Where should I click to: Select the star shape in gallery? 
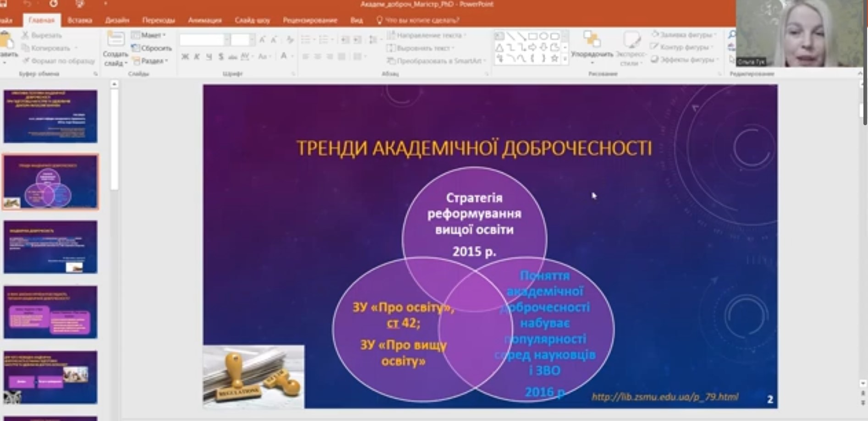pyautogui.click(x=554, y=58)
